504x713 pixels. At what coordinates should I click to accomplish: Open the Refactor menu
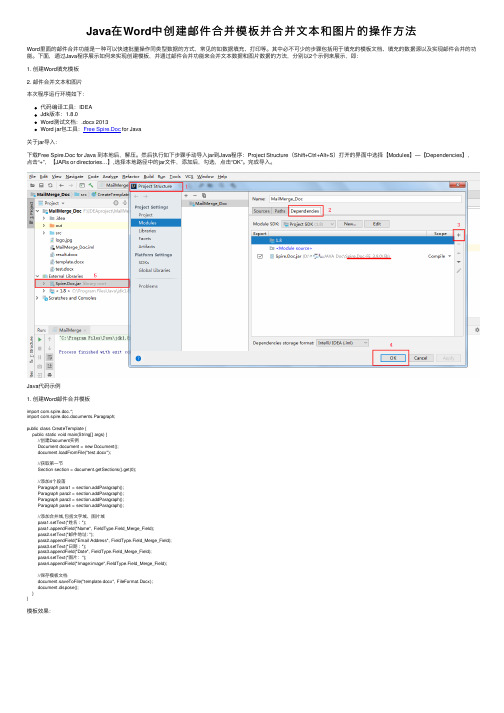[x=131, y=176]
